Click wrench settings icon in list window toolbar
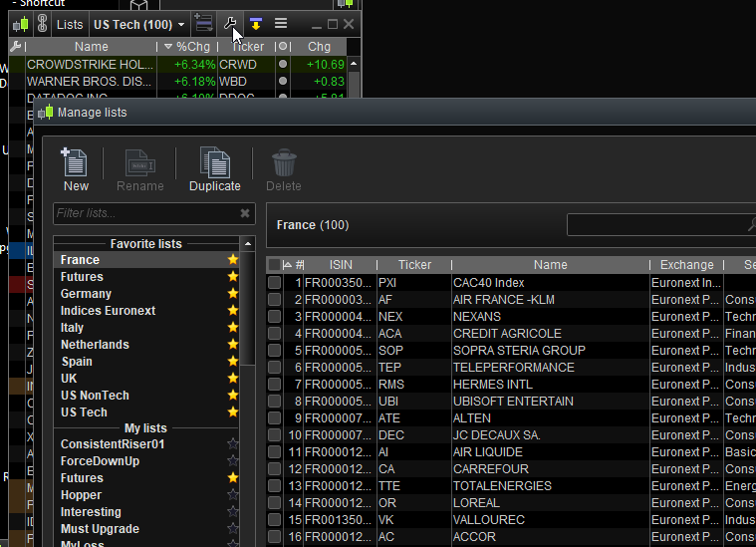 tap(230, 24)
